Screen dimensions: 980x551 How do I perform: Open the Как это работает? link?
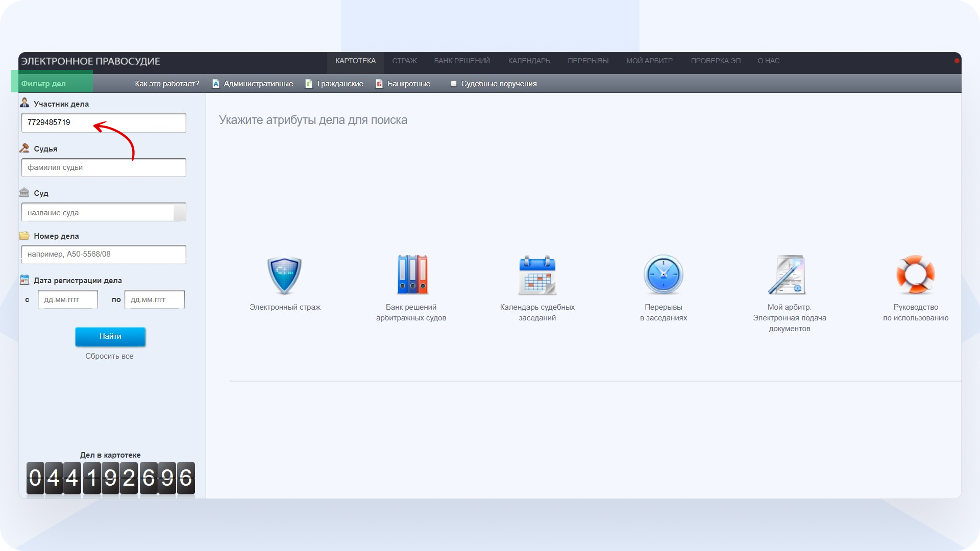tap(167, 84)
